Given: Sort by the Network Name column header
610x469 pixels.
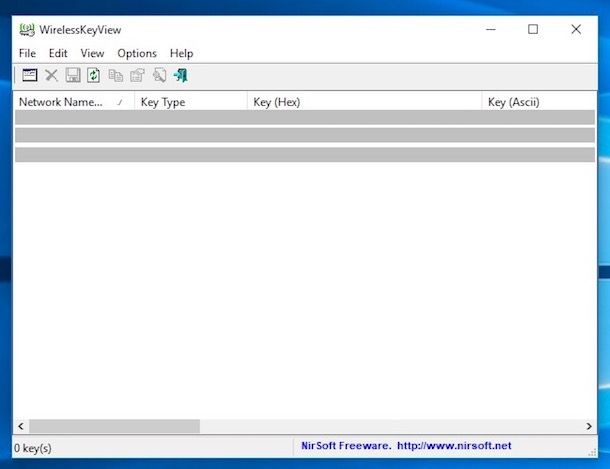Looking at the screenshot, I should click(74, 102).
